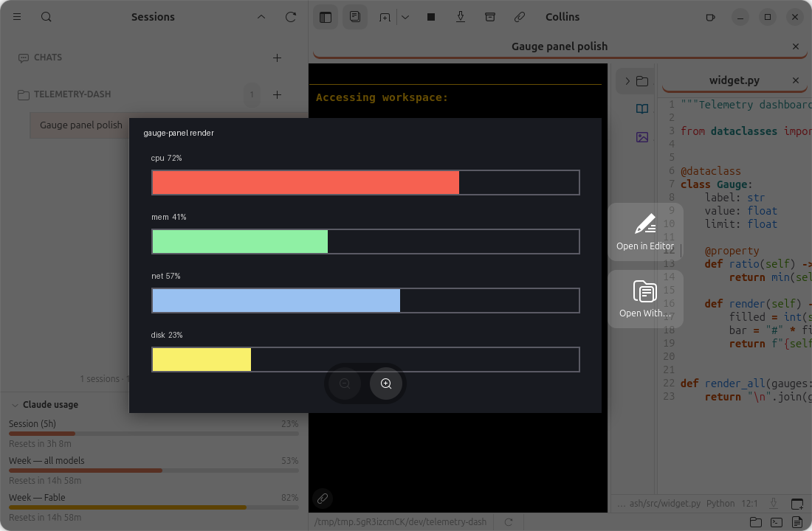Click the Session (5h) usage bar
Image resolution: width=812 pixels, height=531 pixels.
(154, 434)
